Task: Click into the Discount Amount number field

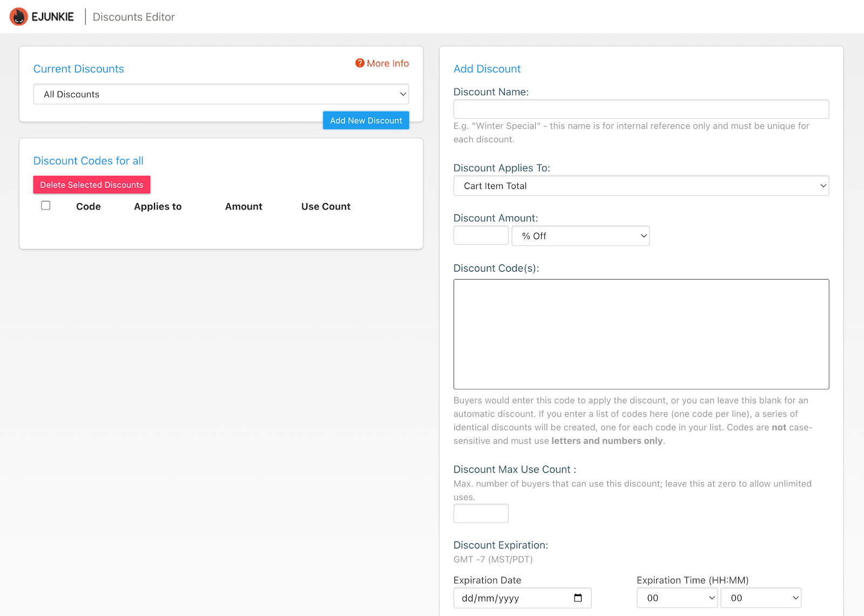Action: click(x=481, y=235)
